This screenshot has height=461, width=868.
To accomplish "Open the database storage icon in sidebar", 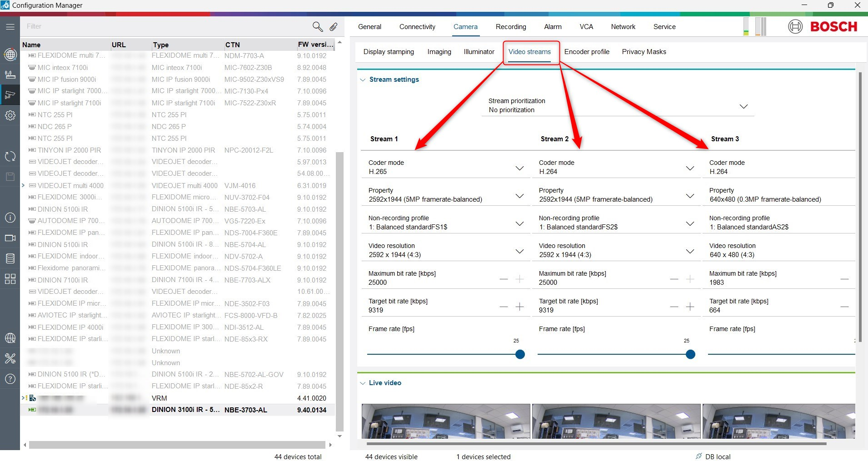I will click(10, 258).
